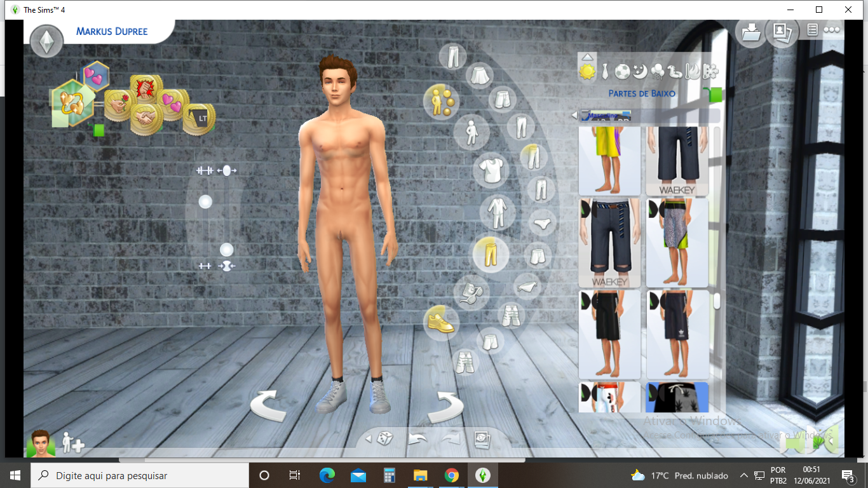868x488 pixels.
Task: Switch to Sleep moon outfit tab
Action: [640, 72]
